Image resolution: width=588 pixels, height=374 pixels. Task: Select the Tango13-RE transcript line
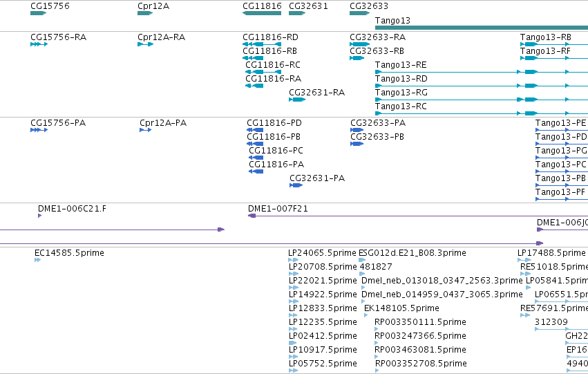click(x=482, y=72)
